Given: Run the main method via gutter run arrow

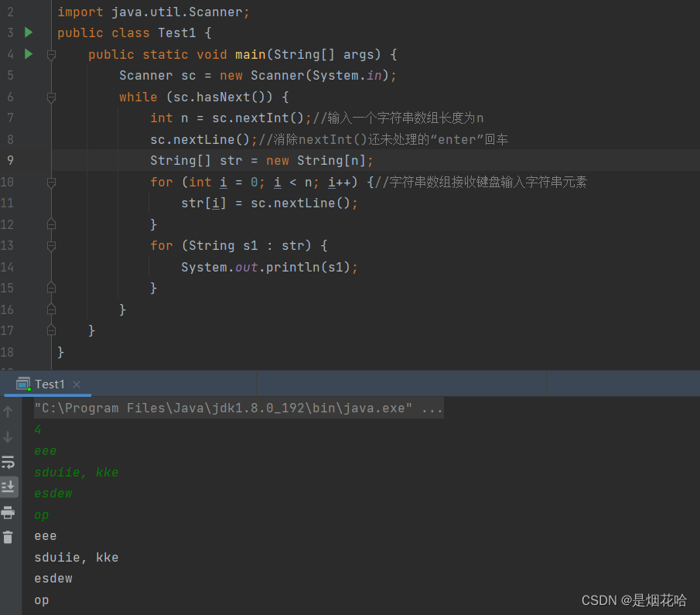Looking at the screenshot, I should [28, 54].
